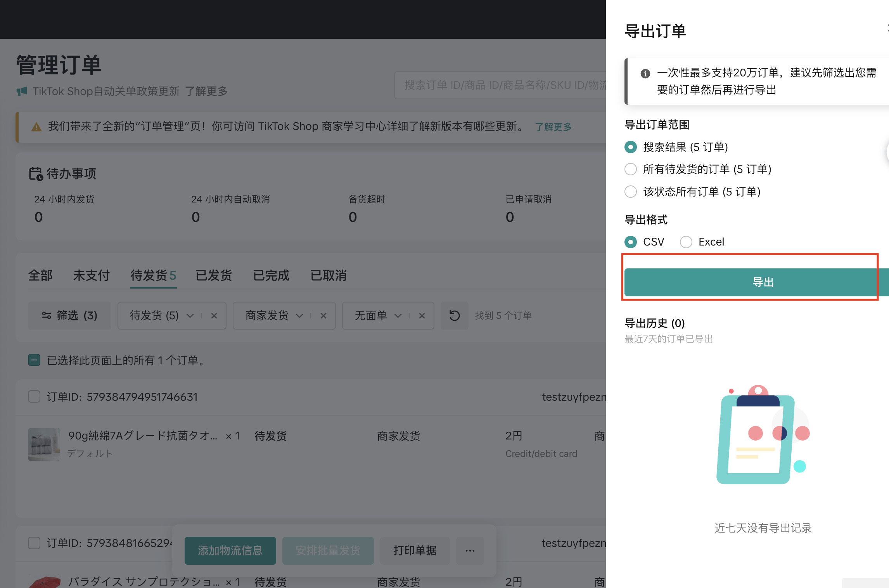Click the reset filters refresh icon

click(x=454, y=315)
